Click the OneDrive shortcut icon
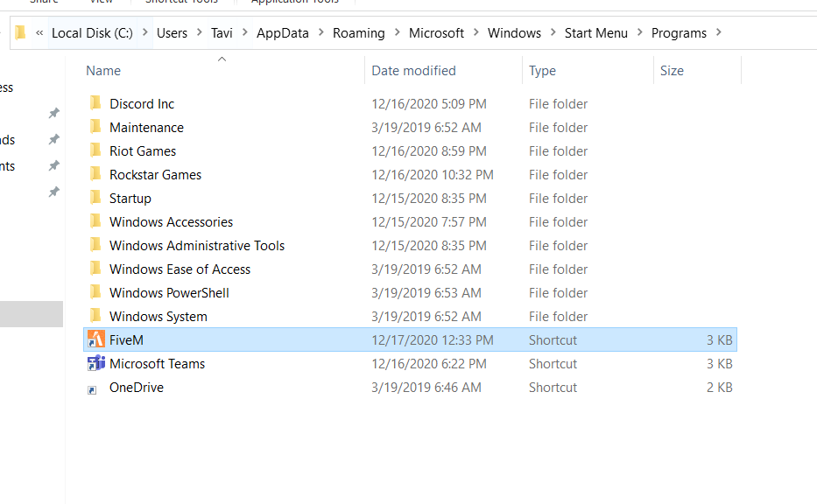This screenshot has height=504, width=817. pyautogui.click(x=93, y=388)
